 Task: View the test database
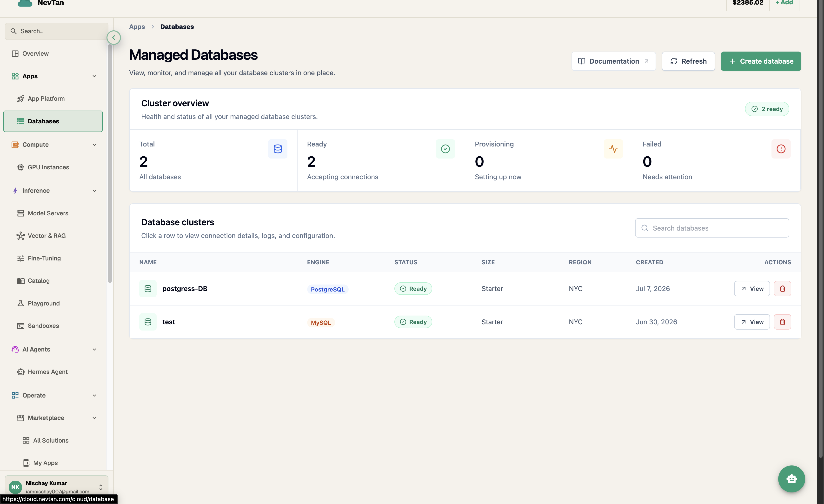click(752, 322)
